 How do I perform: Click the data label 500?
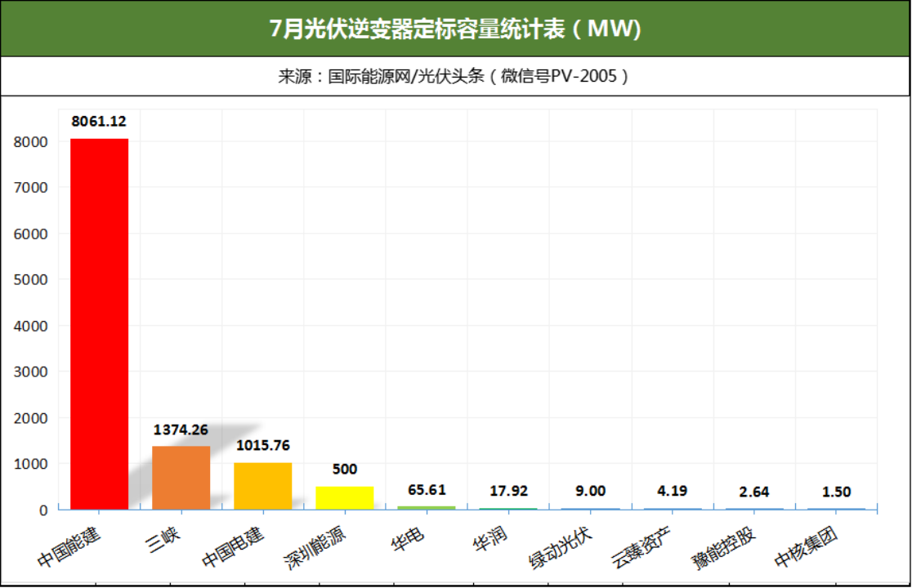[345, 470]
